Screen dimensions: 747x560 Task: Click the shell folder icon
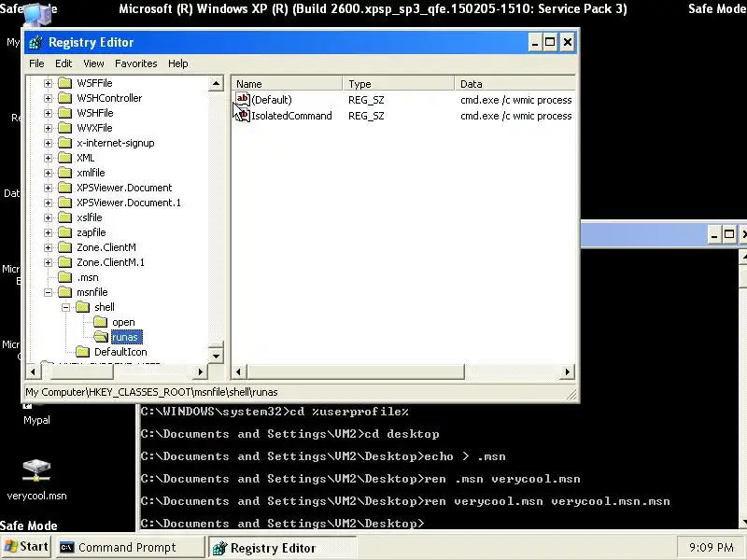tap(82, 307)
